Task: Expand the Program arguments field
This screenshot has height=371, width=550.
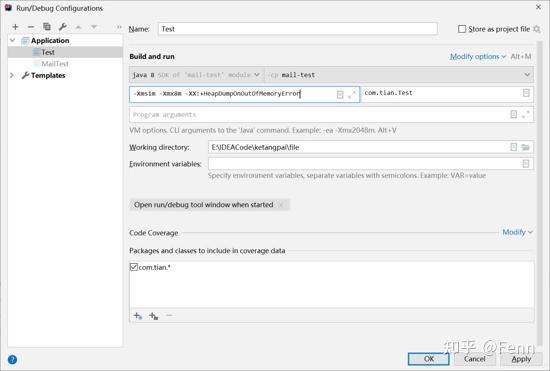Action: click(525, 114)
